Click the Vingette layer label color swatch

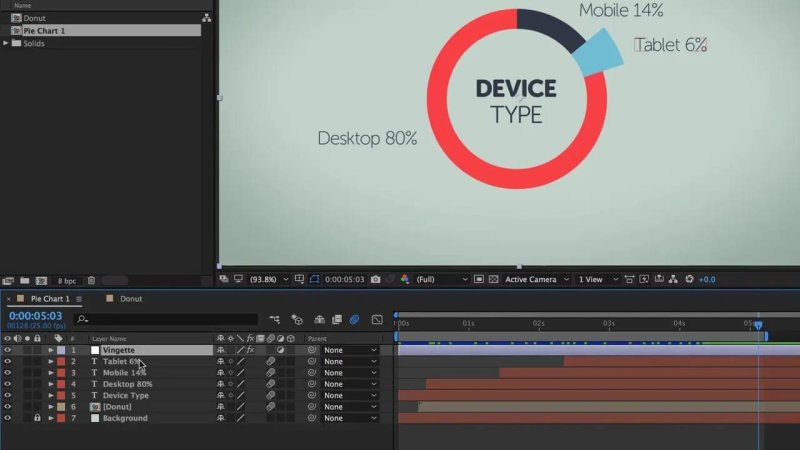(61, 350)
